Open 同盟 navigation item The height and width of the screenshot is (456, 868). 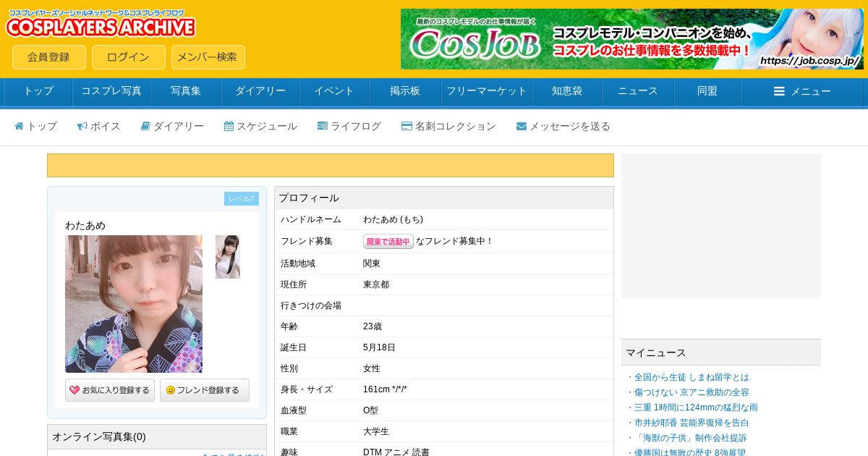point(707,91)
